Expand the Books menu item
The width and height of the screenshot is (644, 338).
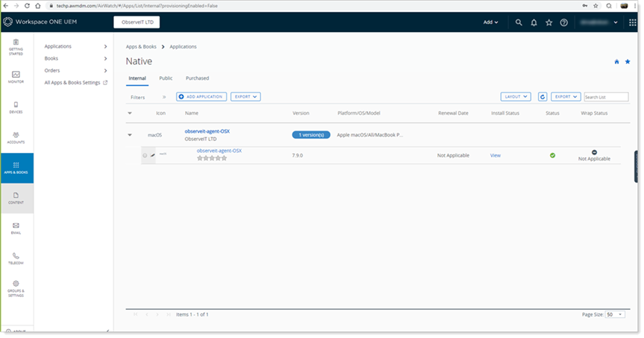pos(75,58)
